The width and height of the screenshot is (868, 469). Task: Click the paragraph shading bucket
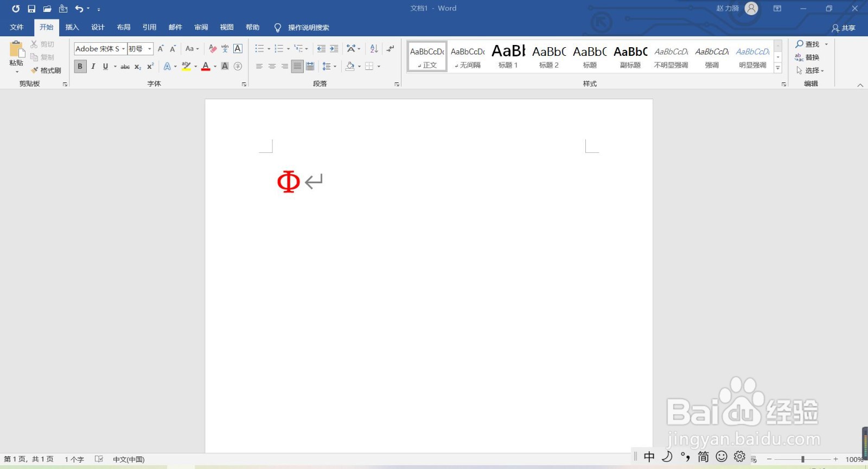pyautogui.click(x=350, y=67)
